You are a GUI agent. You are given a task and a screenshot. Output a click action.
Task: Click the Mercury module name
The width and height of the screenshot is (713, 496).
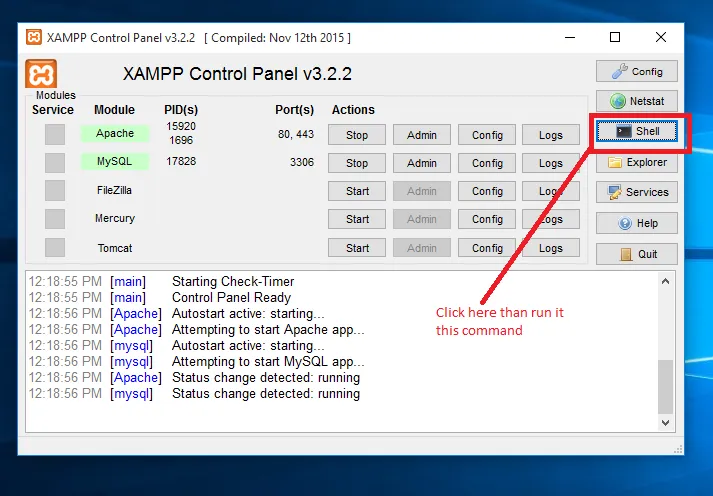(x=115, y=219)
